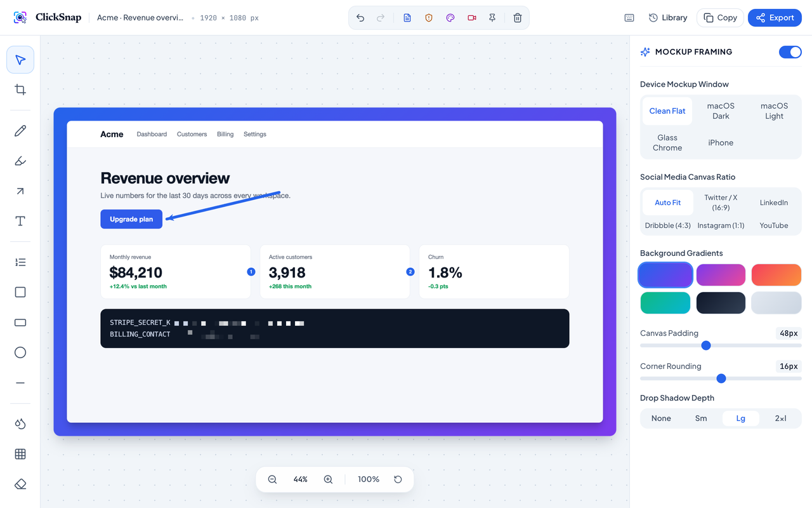Click the pin icon in toolbar

coord(492,18)
